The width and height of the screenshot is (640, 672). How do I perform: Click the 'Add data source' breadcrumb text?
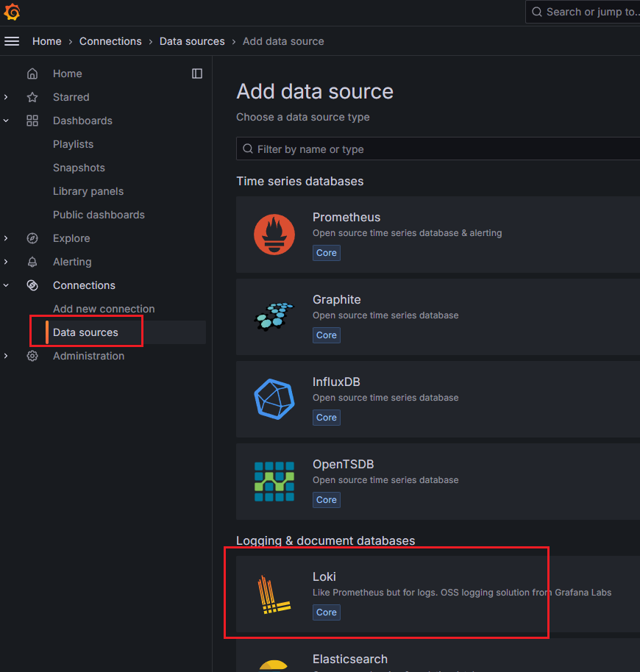283,42
